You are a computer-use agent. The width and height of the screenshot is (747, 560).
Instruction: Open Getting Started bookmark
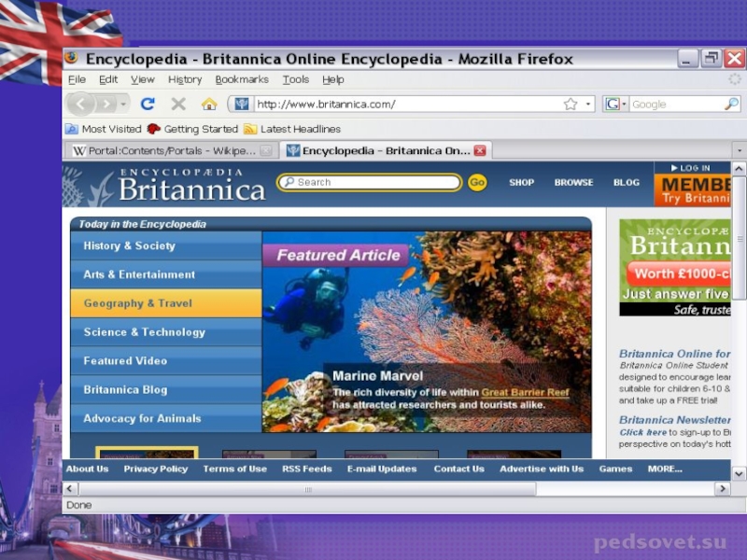pos(192,129)
